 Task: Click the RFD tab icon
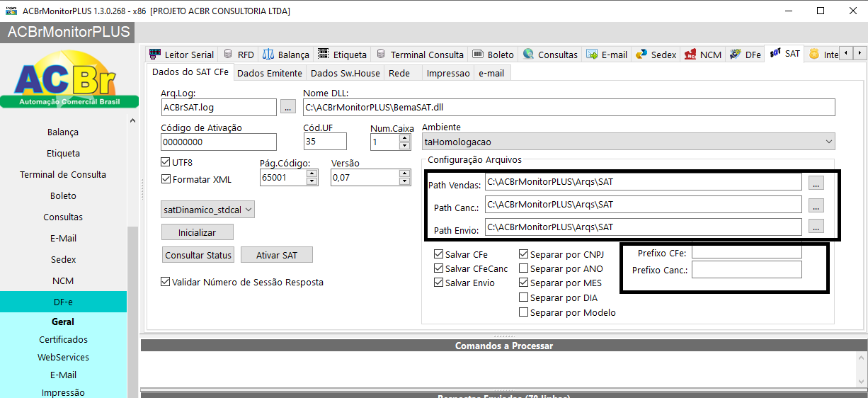[228, 54]
